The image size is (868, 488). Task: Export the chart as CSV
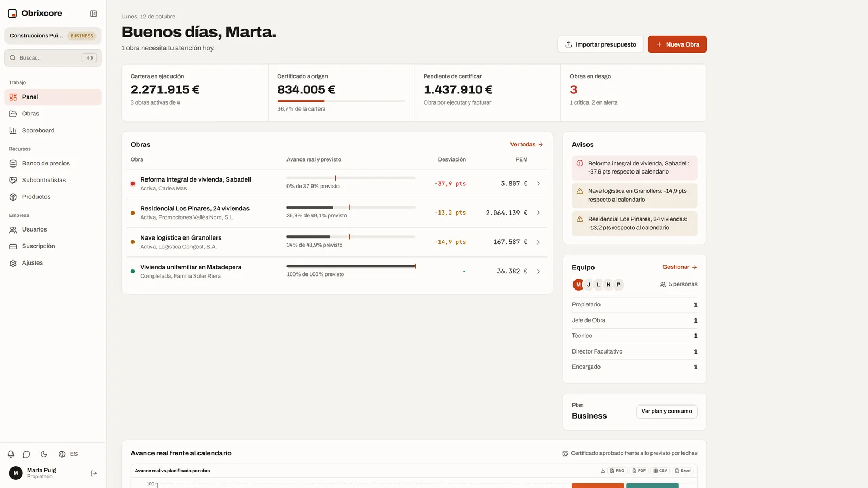point(660,471)
